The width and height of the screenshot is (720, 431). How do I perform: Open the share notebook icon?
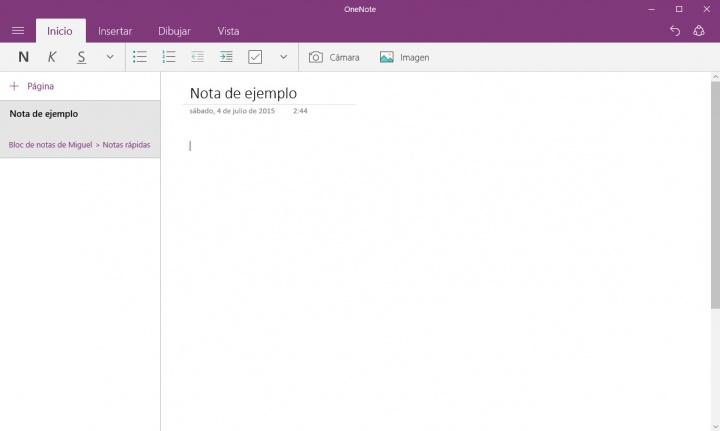coord(699,31)
